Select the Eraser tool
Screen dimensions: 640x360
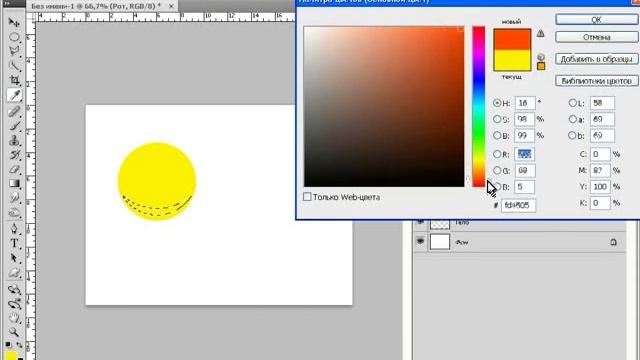click(x=14, y=169)
